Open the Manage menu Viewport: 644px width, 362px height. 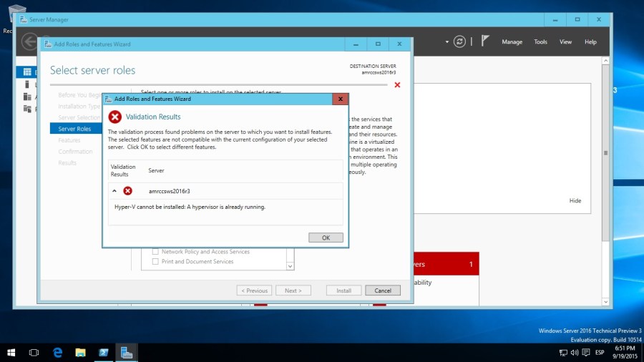(512, 41)
